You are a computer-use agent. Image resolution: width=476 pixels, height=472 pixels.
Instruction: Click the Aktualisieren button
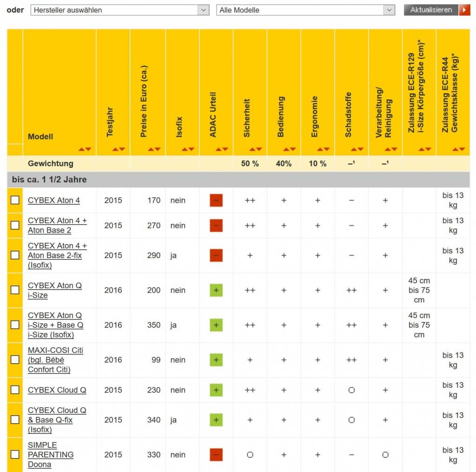pyautogui.click(x=437, y=10)
